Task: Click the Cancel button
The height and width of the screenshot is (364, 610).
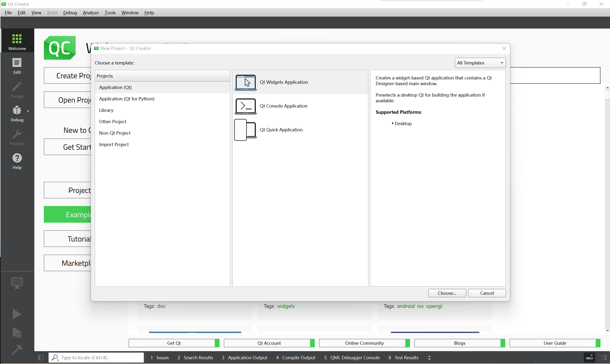Action: (x=487, y=293)
